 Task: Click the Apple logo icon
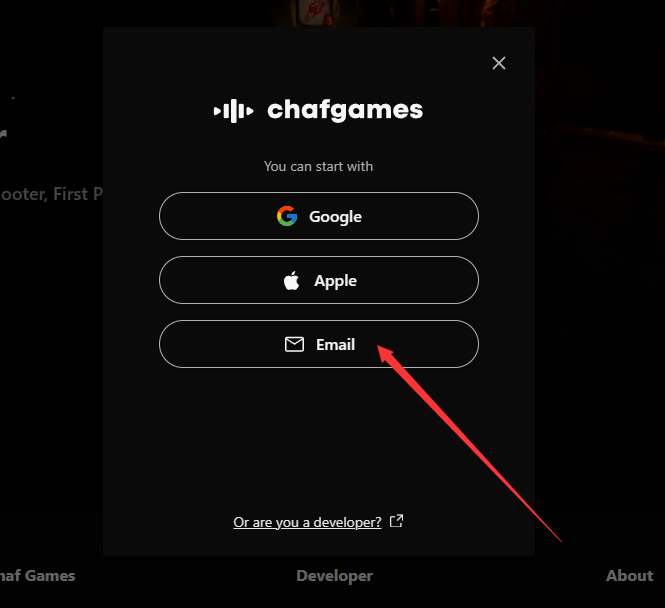[x=291, y=280]
